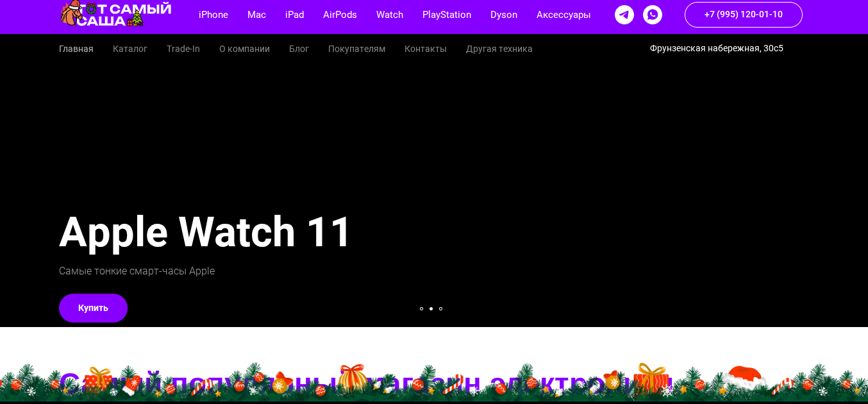The height and width of the screenshot is (404, 868).
Task: Click the Apple Watch 11 banner heading
Action: tap(205, 231)
